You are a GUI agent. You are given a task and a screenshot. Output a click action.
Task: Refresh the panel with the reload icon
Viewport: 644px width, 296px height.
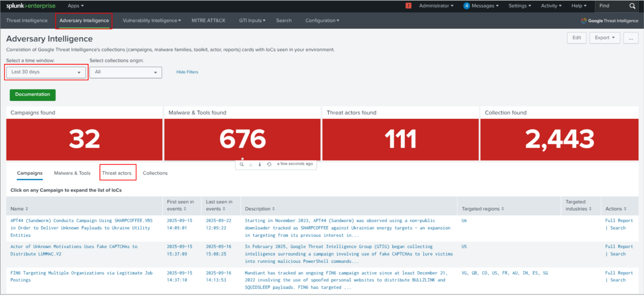pos(269,164)
